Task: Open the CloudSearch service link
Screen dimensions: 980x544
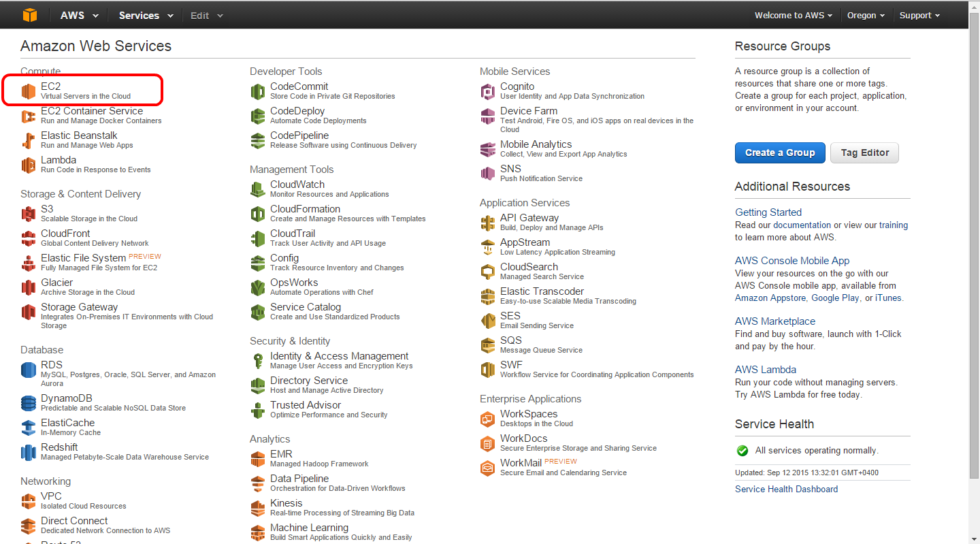Action: pos(529,267)
